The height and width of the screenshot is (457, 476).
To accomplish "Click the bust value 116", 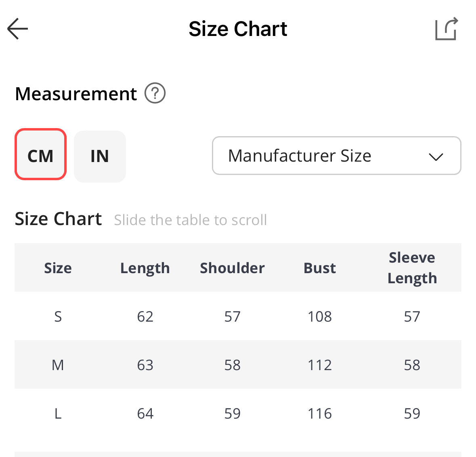I will tap(319, 413).
